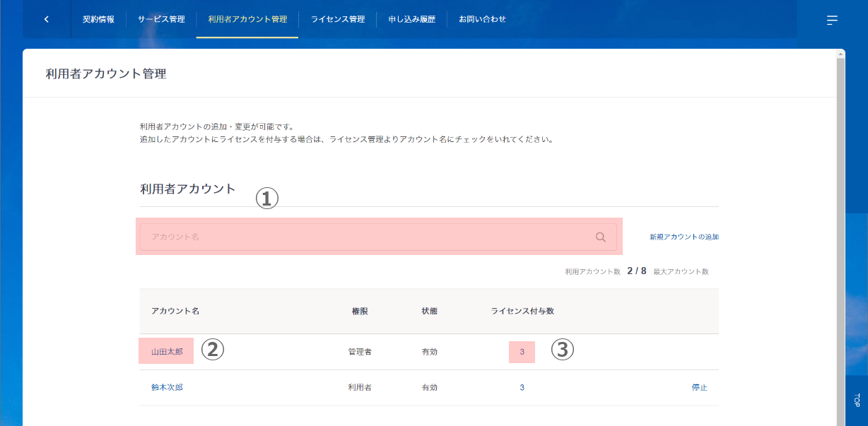
Task: Switch to the サービス管理 tab
Action: tap(161, 19)
